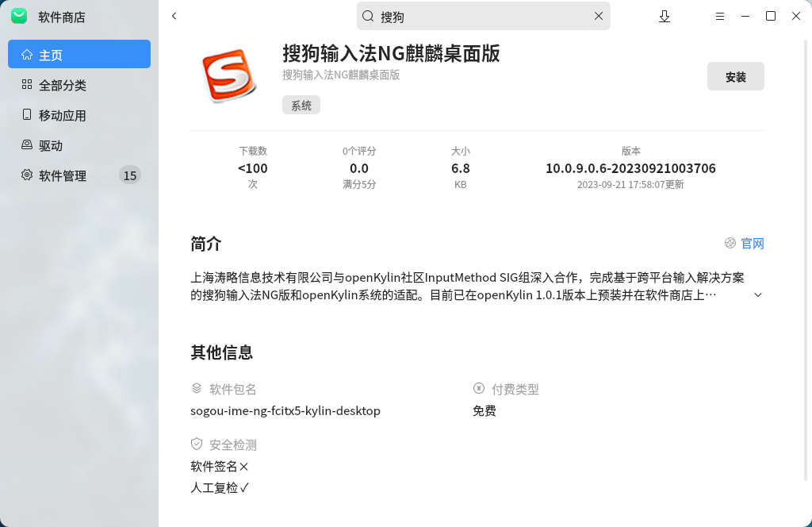Click the search magnifier icon

368,16
